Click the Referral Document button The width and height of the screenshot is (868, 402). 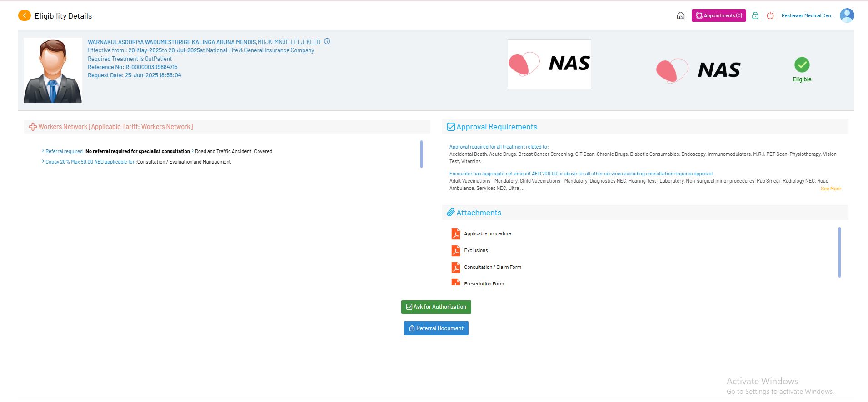tap(436, 328)
